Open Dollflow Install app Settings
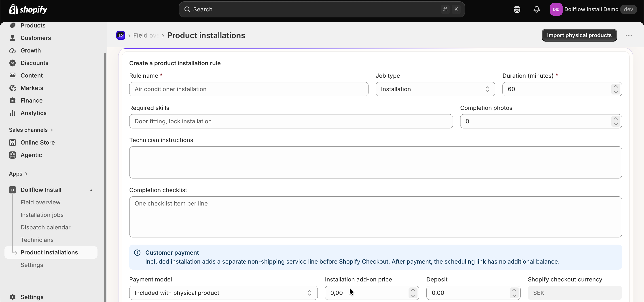The image size is (644, 302). (x=32, y=265)
